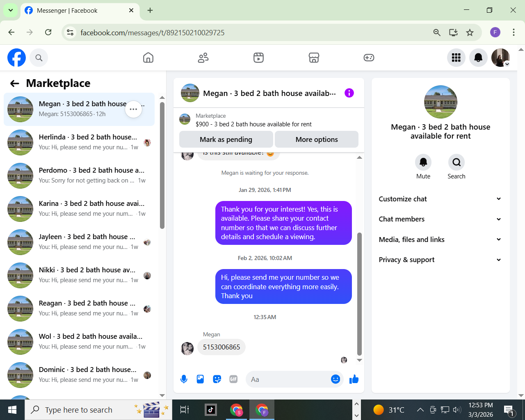
Task: Send a thumbs-up like
Action: coord(354,379)
